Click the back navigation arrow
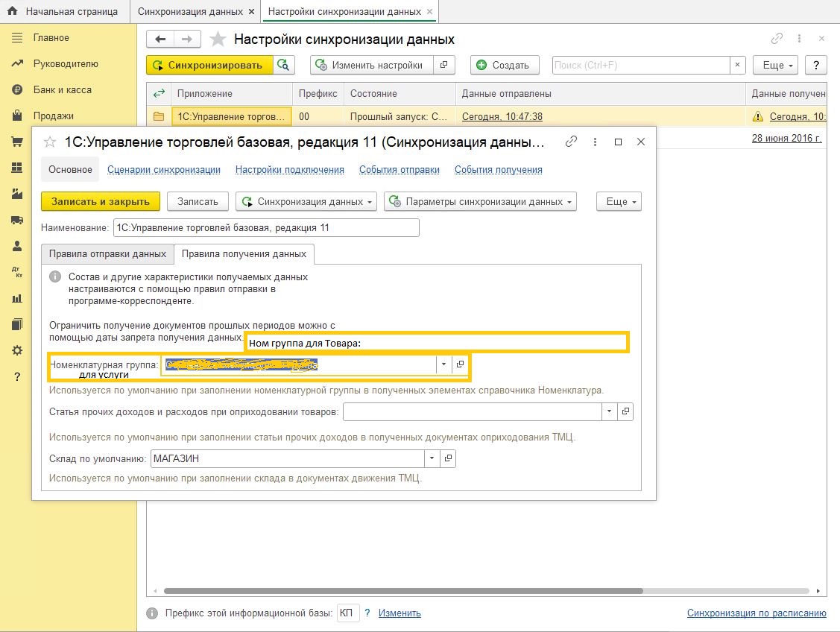This screenshot has height=632, width=840. [x=161, y=39]
